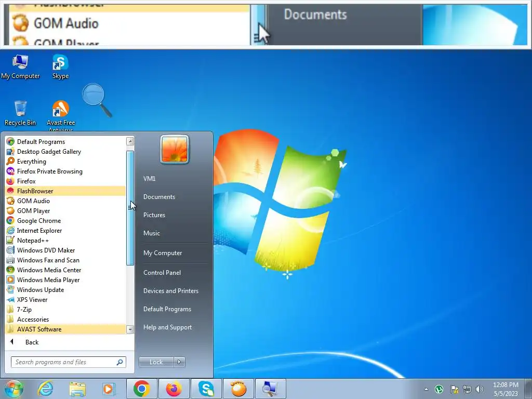Click the network tray icon
This screenshot has height=399, width=532.
[467, 389]
